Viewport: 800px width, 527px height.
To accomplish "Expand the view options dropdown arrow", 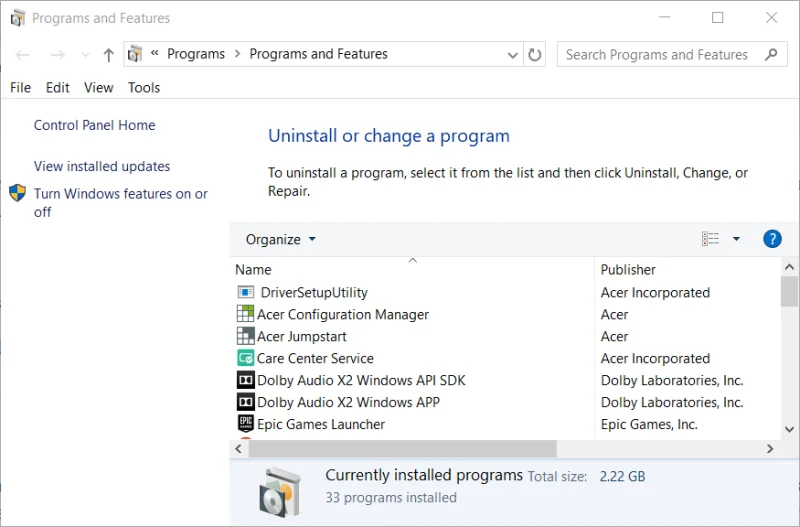I will tap(736, 239).
